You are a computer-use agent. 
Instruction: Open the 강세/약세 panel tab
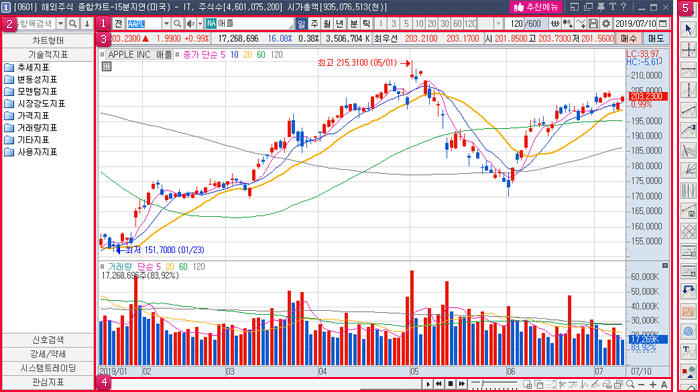48,354
